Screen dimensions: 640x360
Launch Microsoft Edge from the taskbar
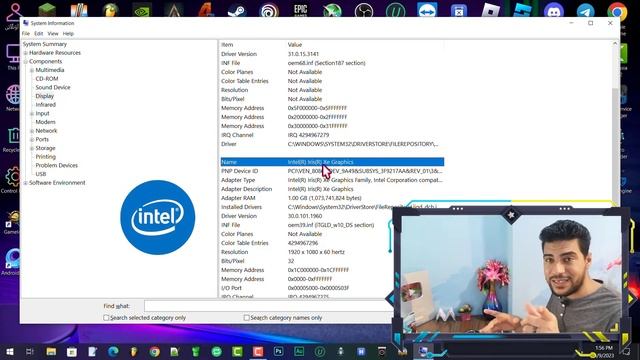point(113,351)
